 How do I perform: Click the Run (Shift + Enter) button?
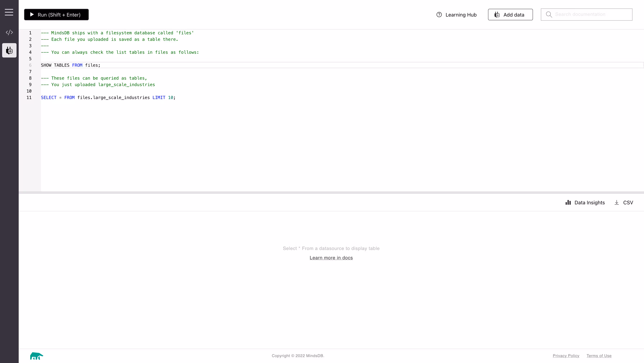[x=56, y=15]
